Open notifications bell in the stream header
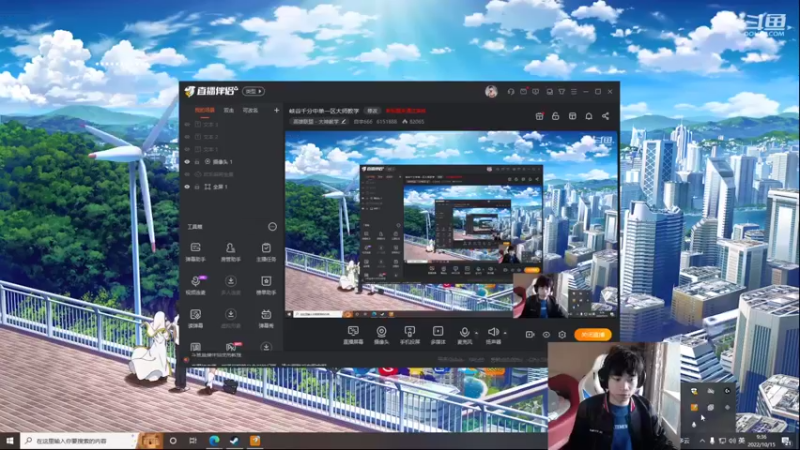Screen dimensions: 800x450 click(x=589, y=116)
